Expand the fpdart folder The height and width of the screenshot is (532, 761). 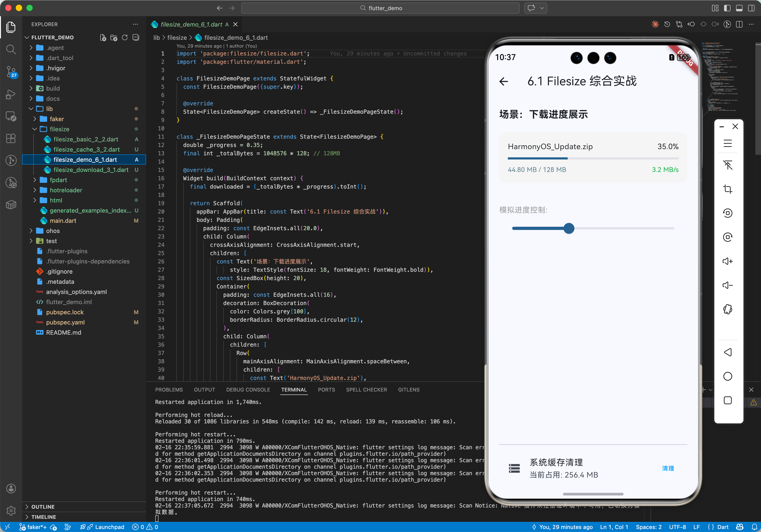tap(58, 180)
